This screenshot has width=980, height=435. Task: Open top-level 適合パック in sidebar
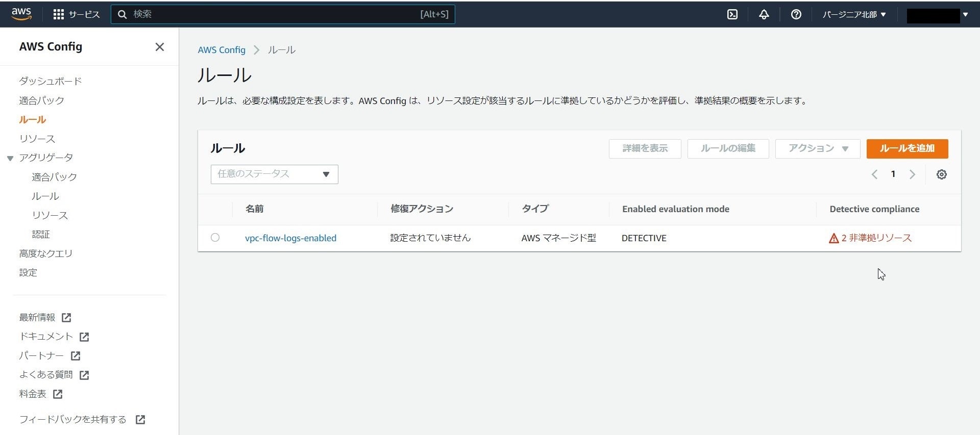[x=42, y=100]
